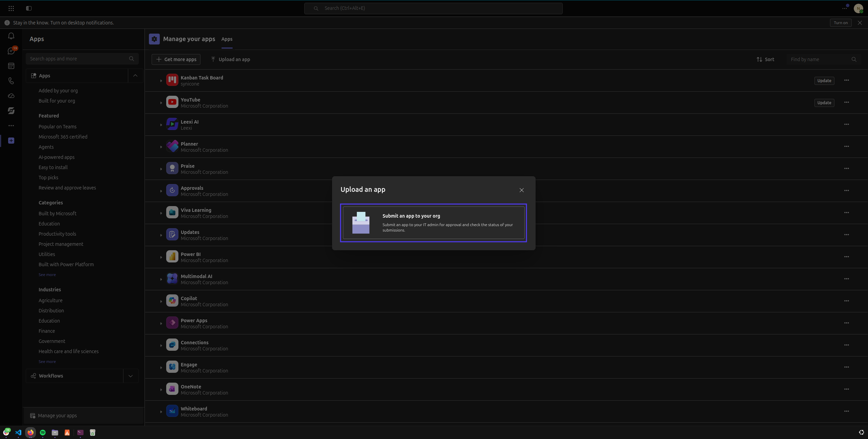Select the Apps tab in Manage your apps
Image resolution: width=868 pixels, height=439 pixels.
pyautogui.click(x=227, y=39)
